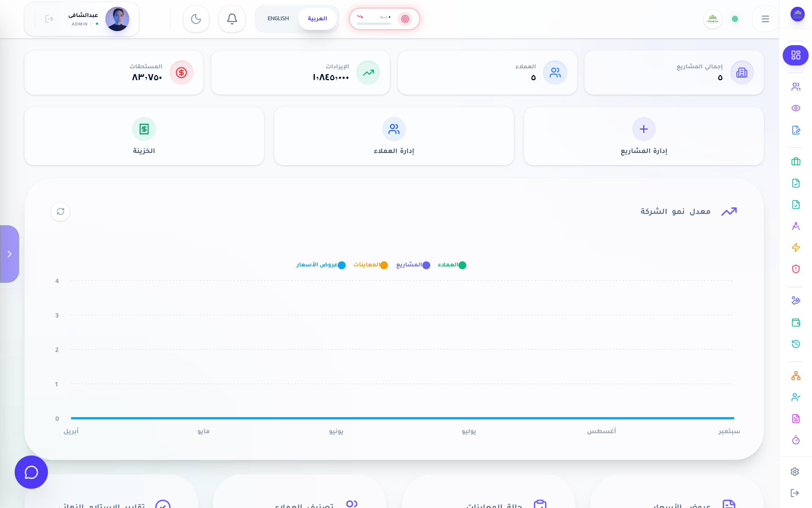The image size is (812, 508).
Task: Click the target progress goal widget
Action: pos(384,19)
